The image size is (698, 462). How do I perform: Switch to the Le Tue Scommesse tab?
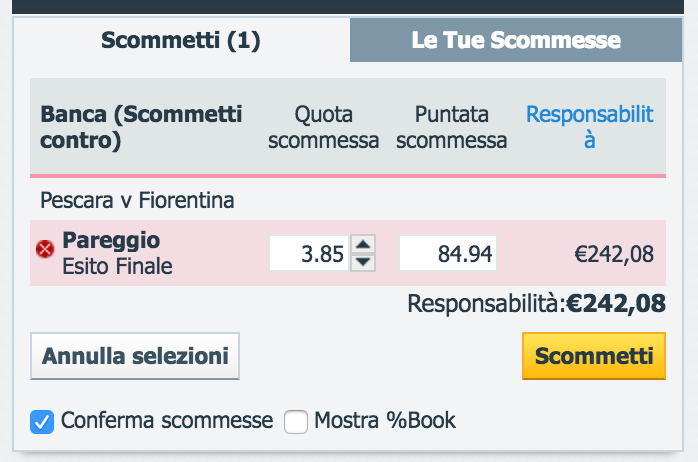click(516, 40)
